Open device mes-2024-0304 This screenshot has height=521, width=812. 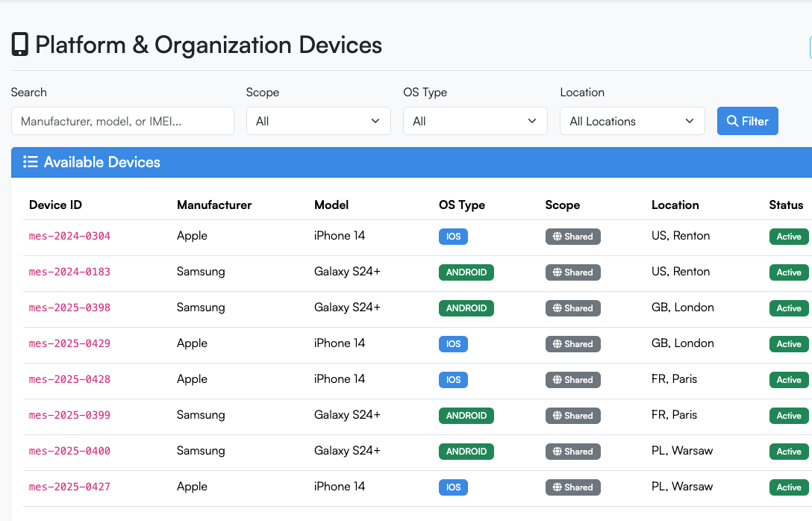pos(69,236)
